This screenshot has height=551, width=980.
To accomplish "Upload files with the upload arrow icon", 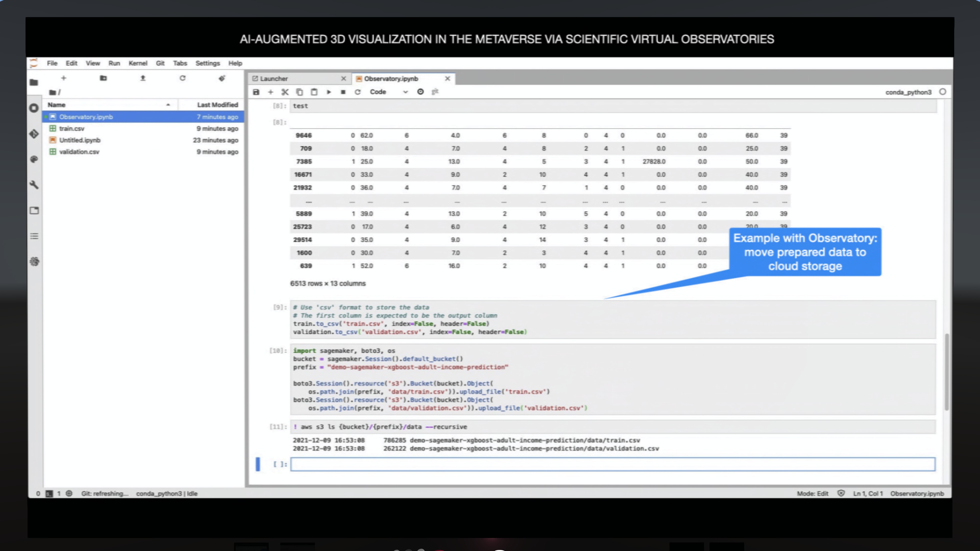I will pos(143,78).
